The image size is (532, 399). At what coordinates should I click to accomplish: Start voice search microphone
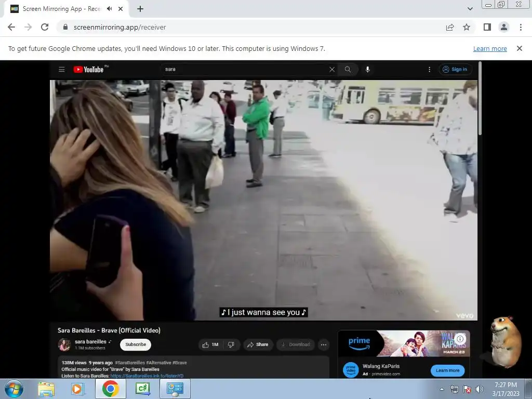367,69
